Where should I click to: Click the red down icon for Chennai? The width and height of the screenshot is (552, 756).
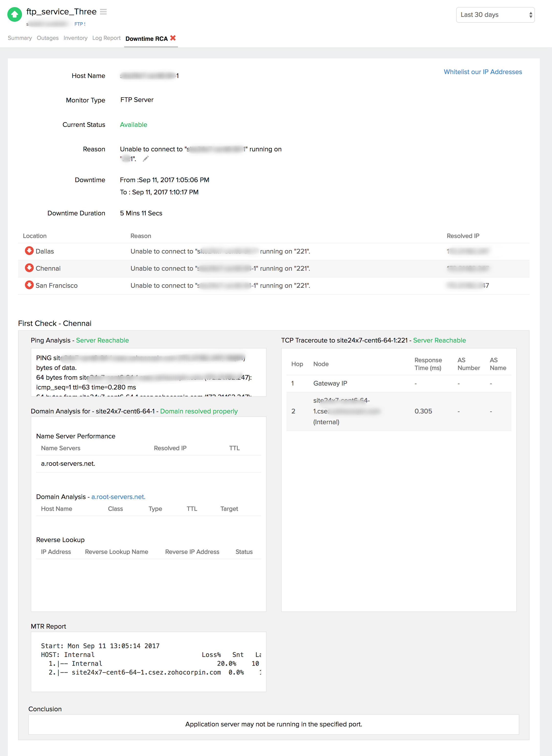(29, 268)
